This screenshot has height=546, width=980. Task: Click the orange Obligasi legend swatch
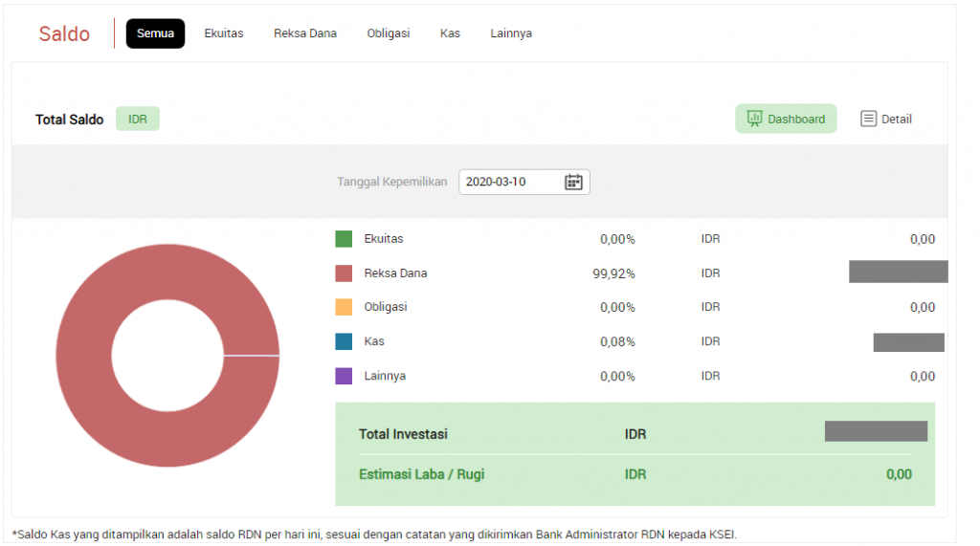click(344, 307)
